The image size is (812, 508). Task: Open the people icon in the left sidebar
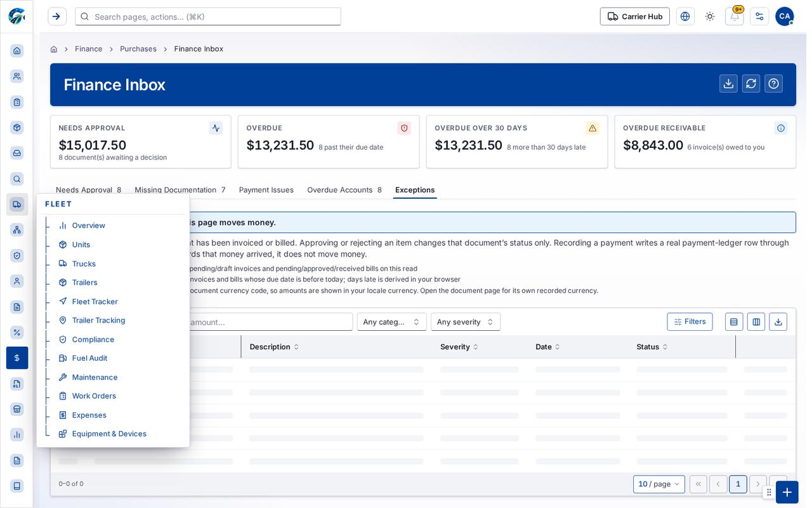(x=17, y=76)
